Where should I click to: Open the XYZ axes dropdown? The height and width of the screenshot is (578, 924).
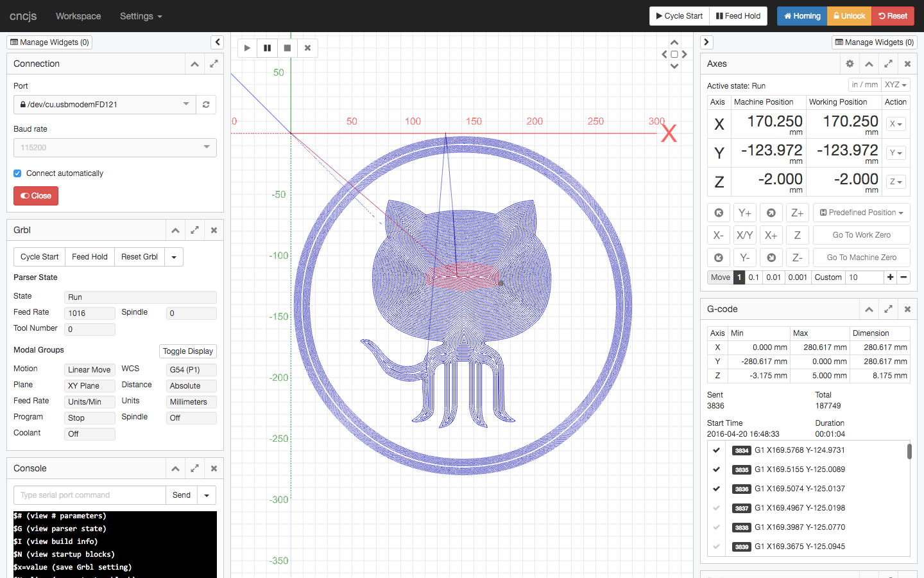[896, 85]
